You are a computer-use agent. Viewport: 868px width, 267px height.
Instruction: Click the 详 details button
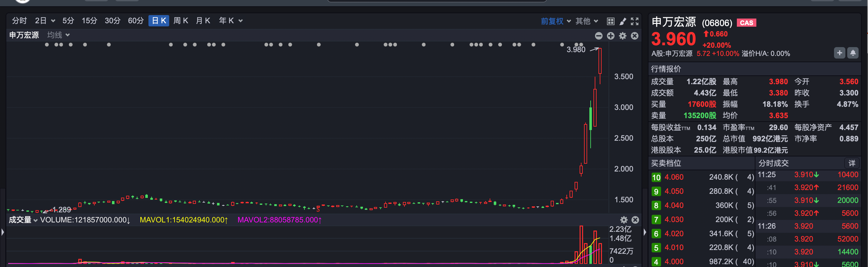852,163
